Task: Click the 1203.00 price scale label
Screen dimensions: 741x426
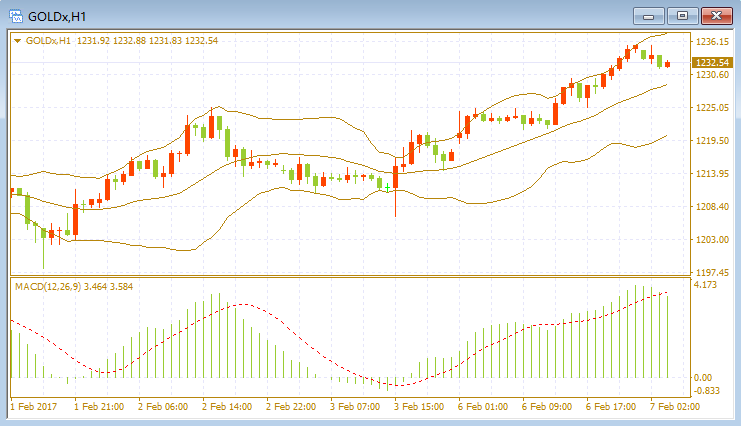Action: tap(712, 240)
